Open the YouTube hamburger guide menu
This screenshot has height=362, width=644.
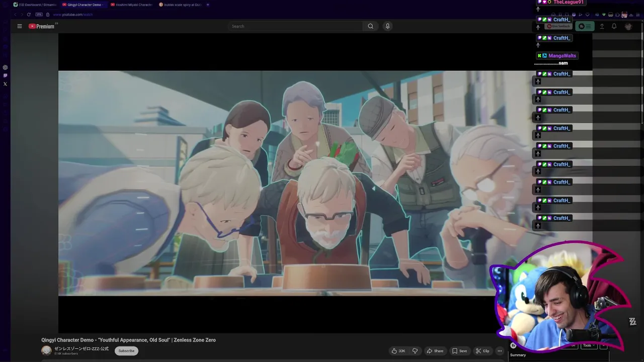point(20,26)
